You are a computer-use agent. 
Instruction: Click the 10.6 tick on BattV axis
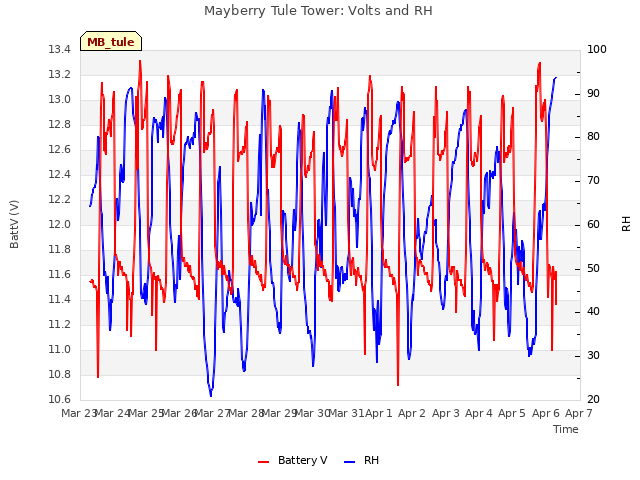[x=60, y=400]
